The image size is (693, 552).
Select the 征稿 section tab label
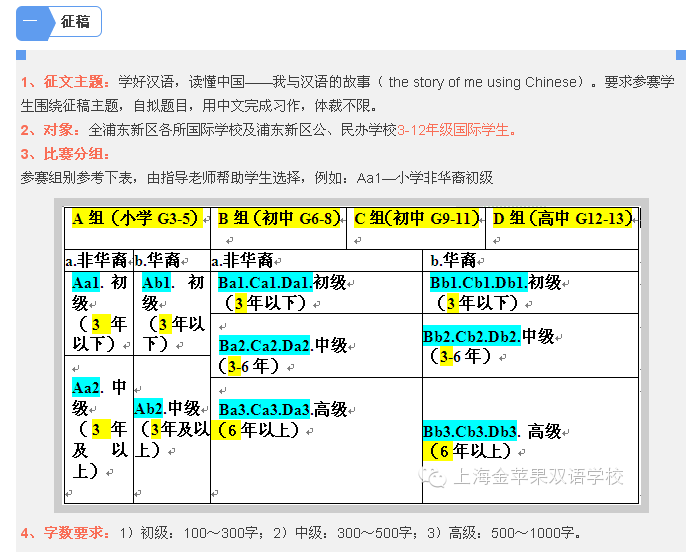click(x=74, y=21)
